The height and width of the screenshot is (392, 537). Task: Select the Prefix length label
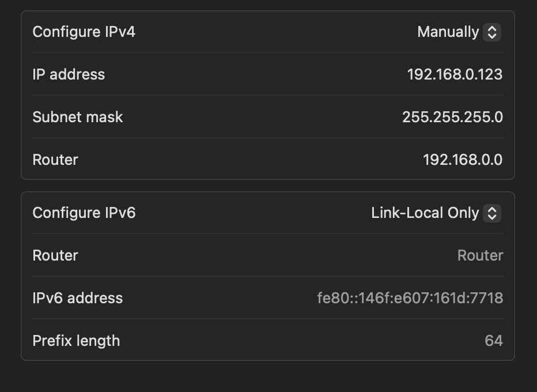(76, 341)
